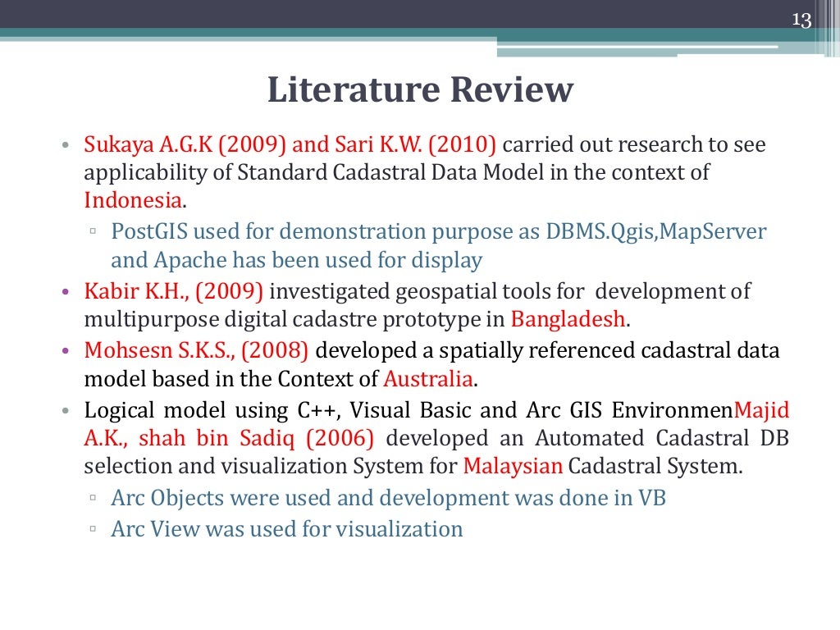Click 'model based in the Context of' text
840x630 pixels.
click(x=231, y=379)
